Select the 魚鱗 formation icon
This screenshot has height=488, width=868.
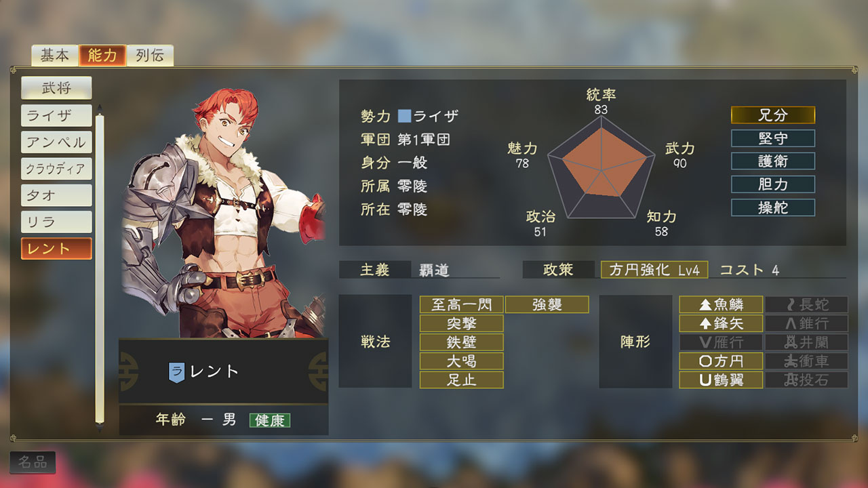[721, 305]
